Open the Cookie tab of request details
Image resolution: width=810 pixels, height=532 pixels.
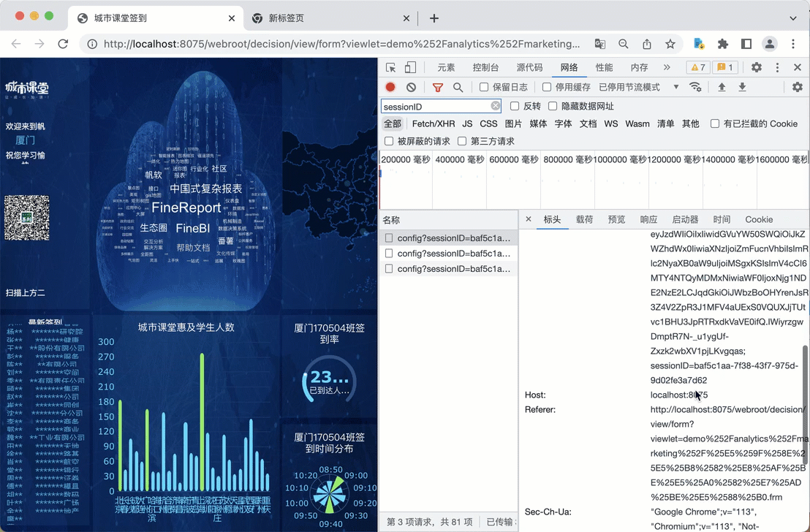759,219
